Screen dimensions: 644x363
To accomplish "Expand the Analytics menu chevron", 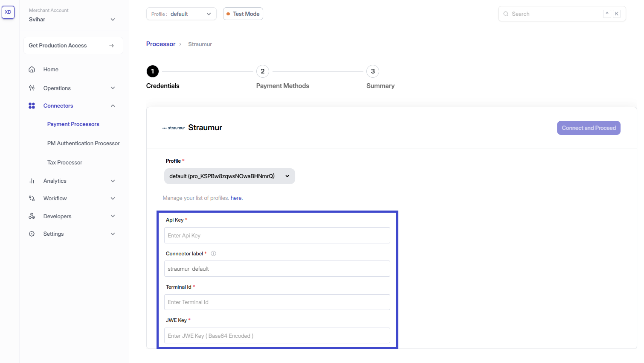I will pyautogui.click(x=113, y=181).
